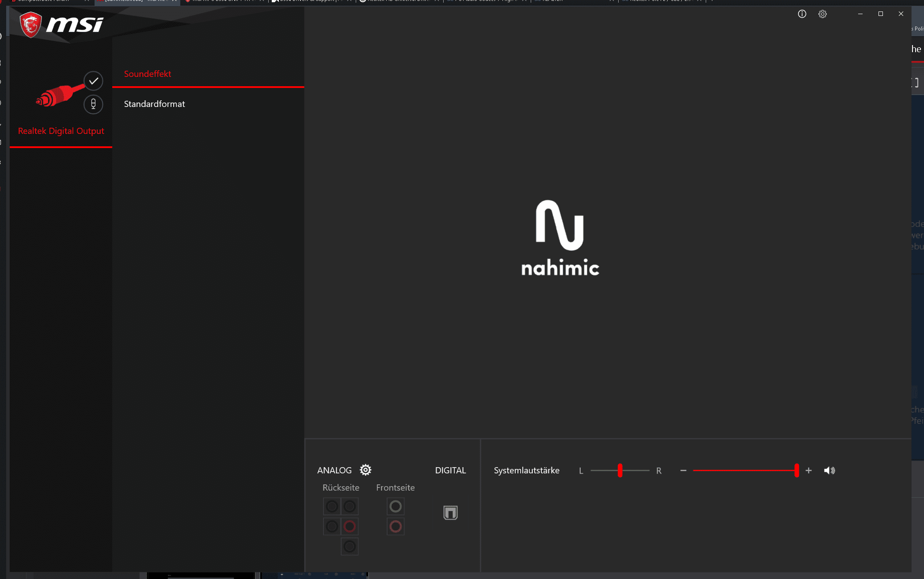
Task: Click the DIGITAL section label
Action: [x=450, y=470]
